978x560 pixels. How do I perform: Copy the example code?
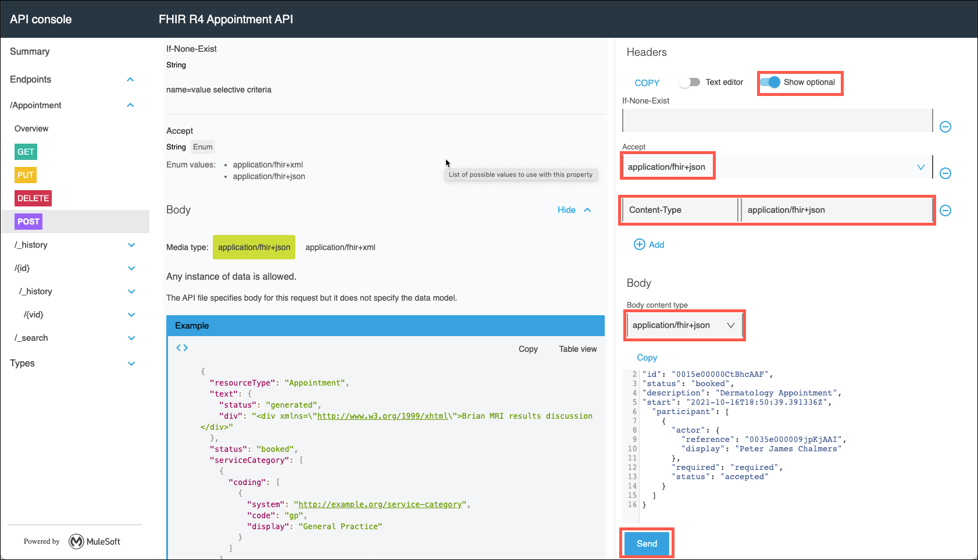click(x=528, y=349)
